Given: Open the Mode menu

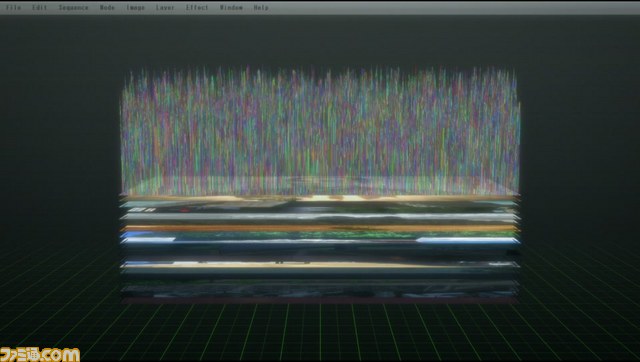Looking at the screenshot, I should (x=107, y=7).
